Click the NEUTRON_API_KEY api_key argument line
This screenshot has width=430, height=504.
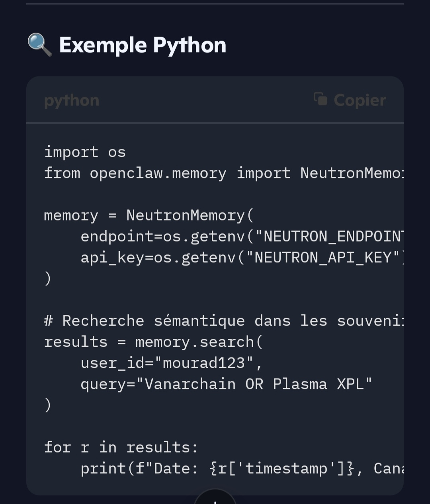click(241, 258)
